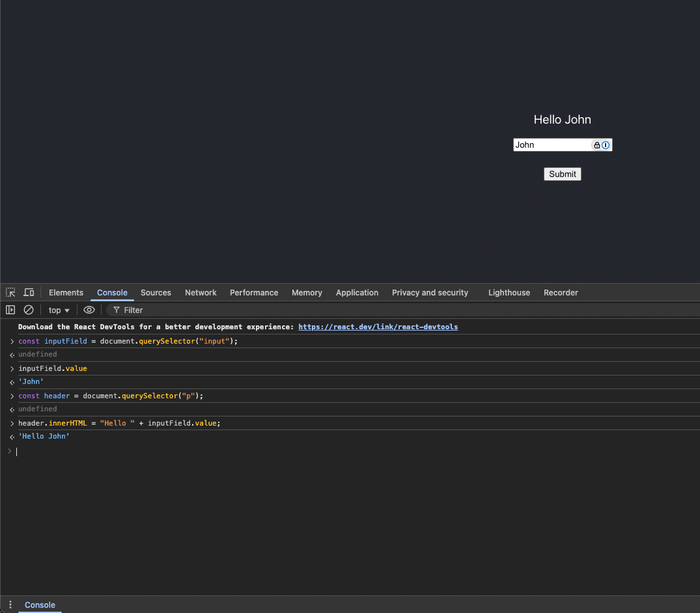Expand the inputField querySelector log entry
The height and width of the screenshot is (613, 700).
click(12, 341)
